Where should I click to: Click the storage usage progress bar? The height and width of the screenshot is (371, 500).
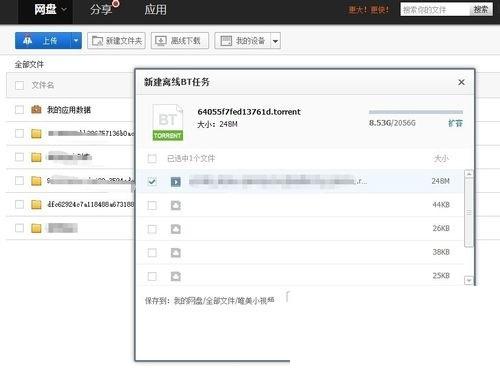(x=416, y=112)
